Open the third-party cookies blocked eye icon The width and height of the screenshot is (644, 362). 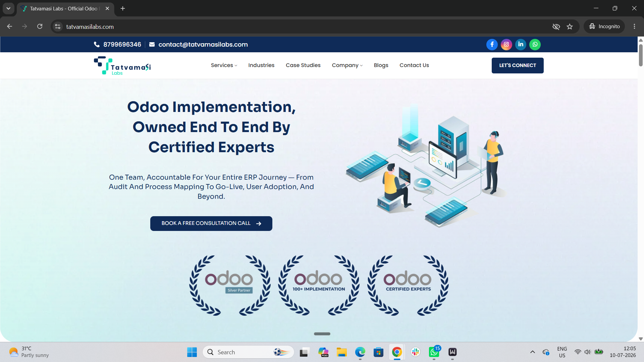pyautogui.click(x=556, y=26)
